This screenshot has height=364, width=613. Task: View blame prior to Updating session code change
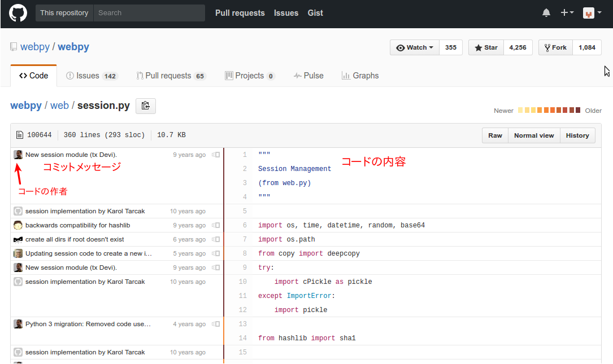(216, 253)
